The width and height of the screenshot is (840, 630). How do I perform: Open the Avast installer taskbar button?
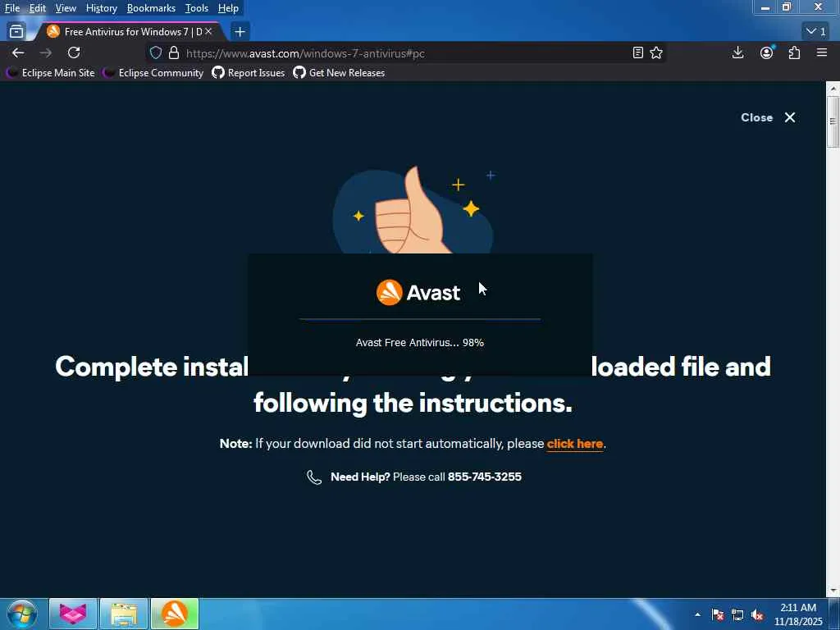point(175,614)
